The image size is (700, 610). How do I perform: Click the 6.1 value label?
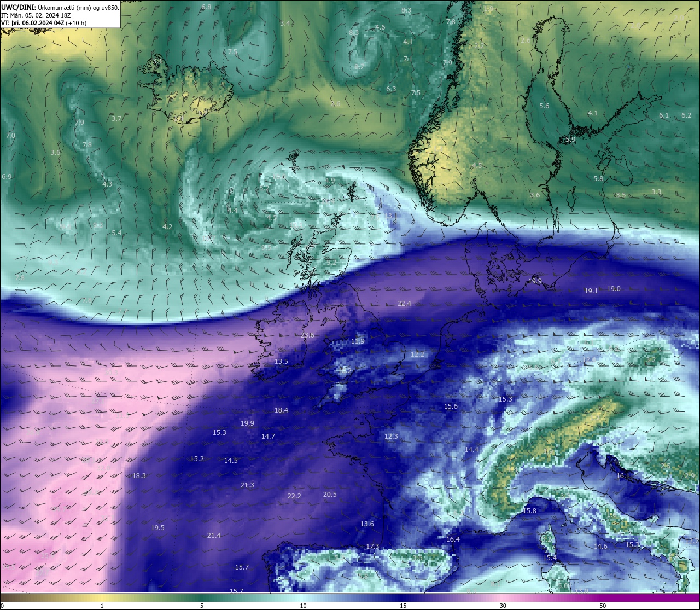tap(664, 115)
